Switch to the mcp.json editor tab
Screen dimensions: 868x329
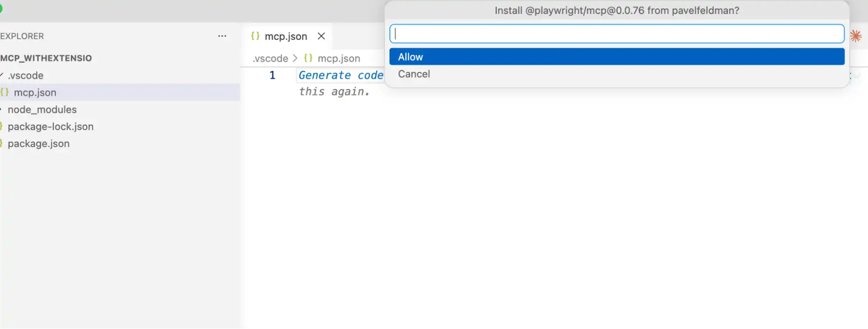point(286,36)
